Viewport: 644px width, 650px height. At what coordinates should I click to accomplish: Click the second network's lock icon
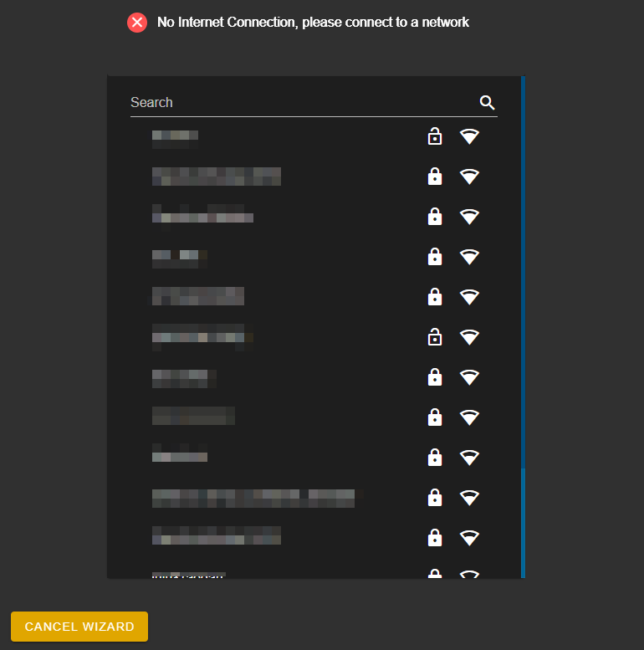(x=435, y=177)
